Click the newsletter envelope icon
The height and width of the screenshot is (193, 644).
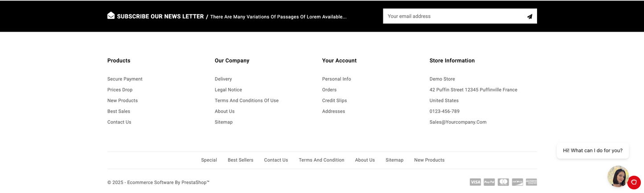coord(111,16)
